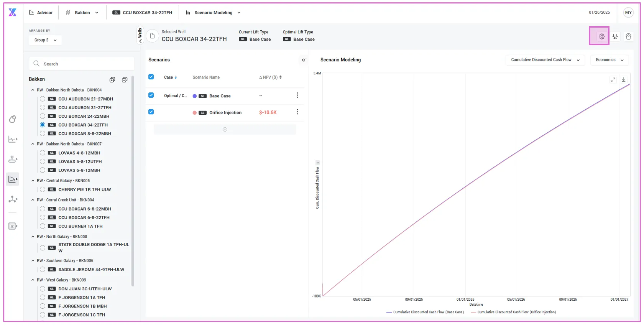Open the Group 3 arrange-by dropdown

click(45, 40)
